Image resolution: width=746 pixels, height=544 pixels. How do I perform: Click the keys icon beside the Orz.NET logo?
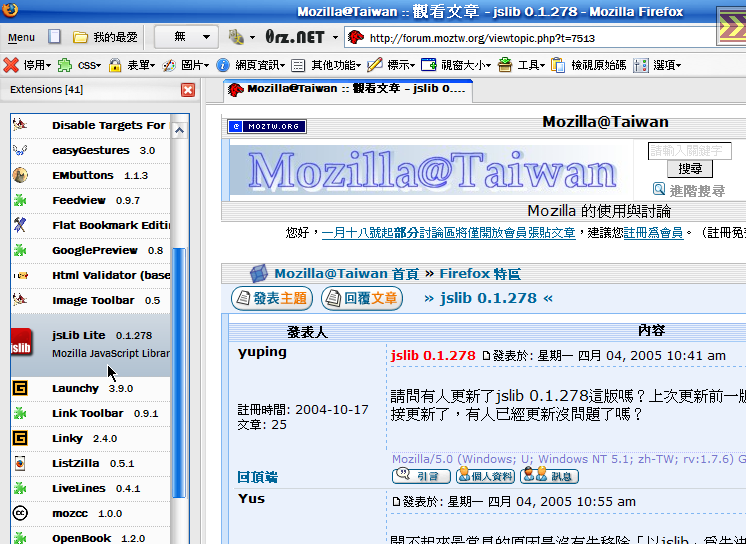[x=236, y=37]
